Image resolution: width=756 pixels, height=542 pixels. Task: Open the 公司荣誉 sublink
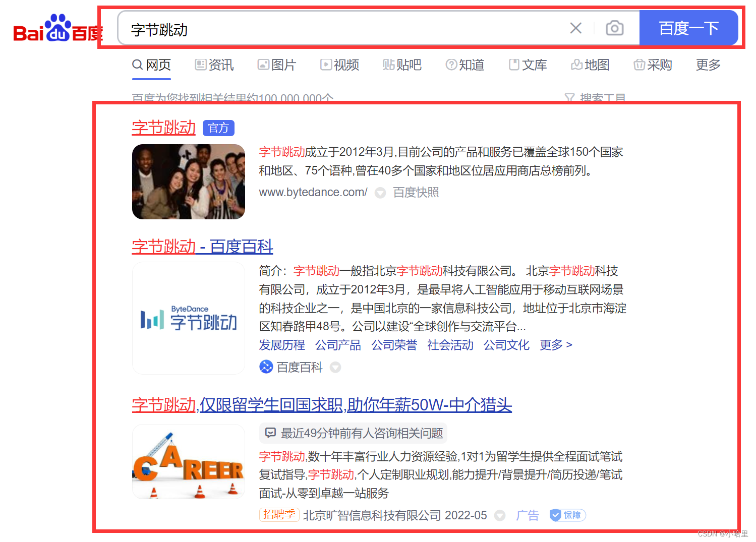[x=394, y=345]
